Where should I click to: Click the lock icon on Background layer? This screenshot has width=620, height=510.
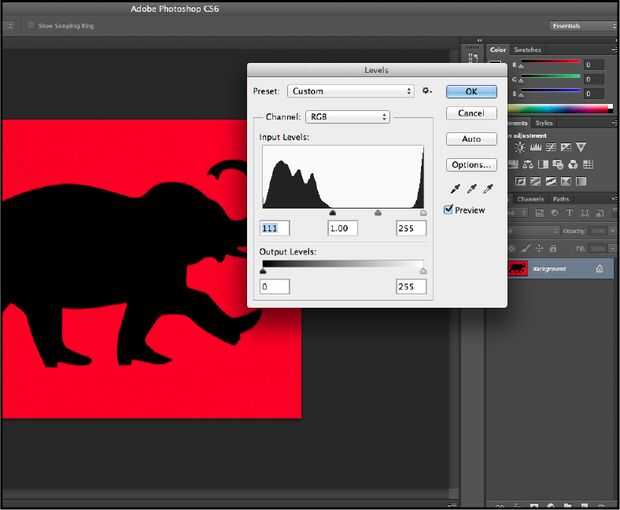(x=599, y=269)
